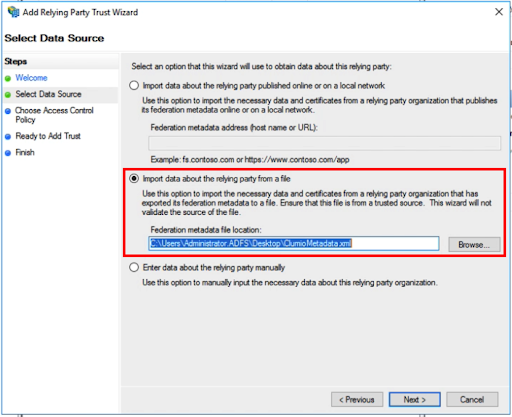
Task: Click the Federation metadata address field
Action: pos(324,143)
